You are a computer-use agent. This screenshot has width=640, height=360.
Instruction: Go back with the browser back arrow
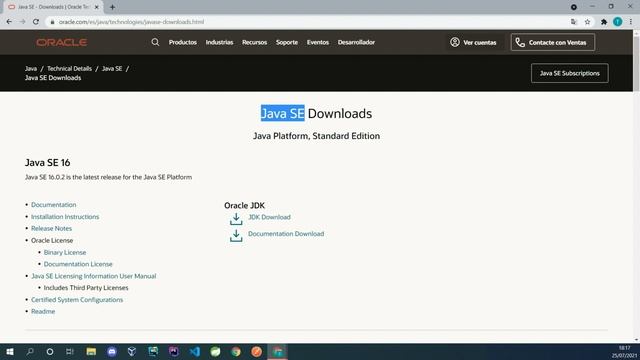[9, 22]
